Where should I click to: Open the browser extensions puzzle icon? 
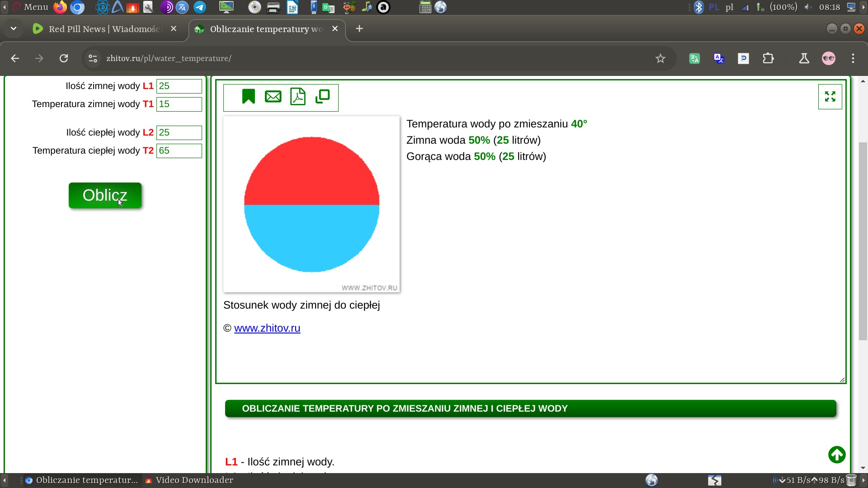tap(768, 58)
